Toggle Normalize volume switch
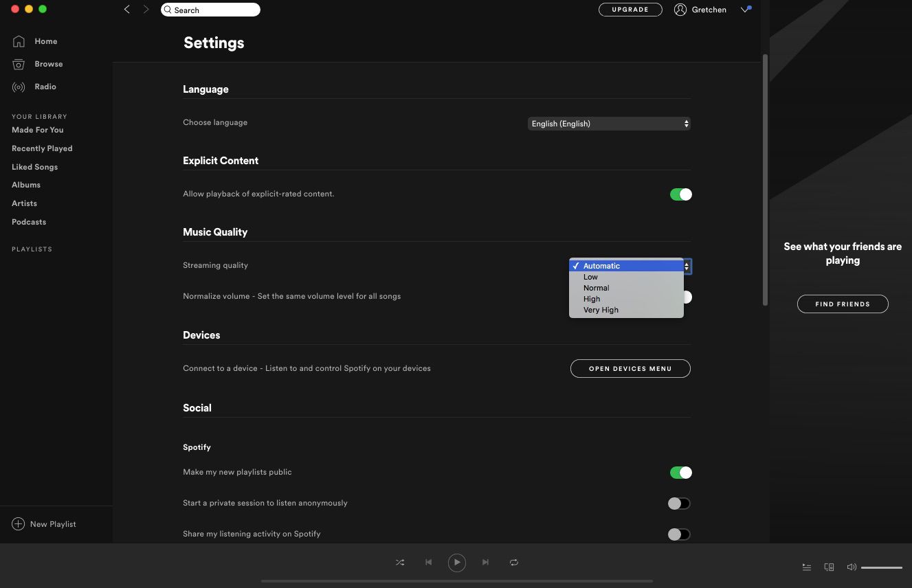Image resolution: width=912 pixels, height=588 pixels. click(687, 297)
